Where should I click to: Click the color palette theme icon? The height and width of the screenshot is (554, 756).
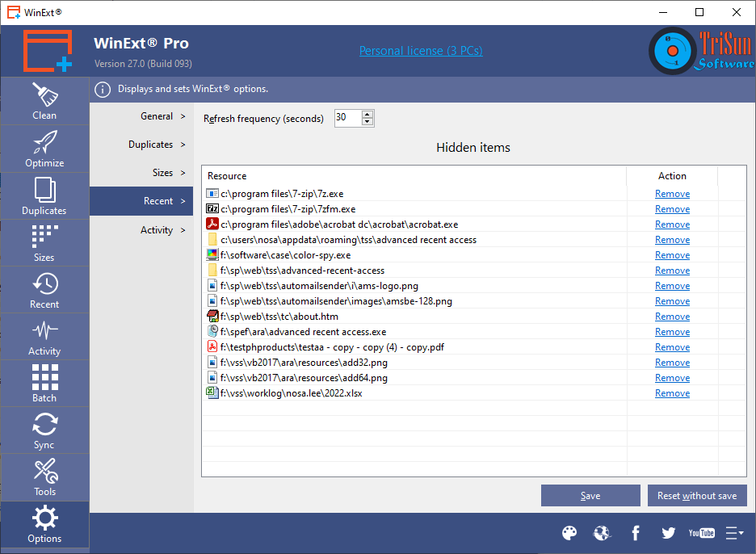click(x=569, y=533)
